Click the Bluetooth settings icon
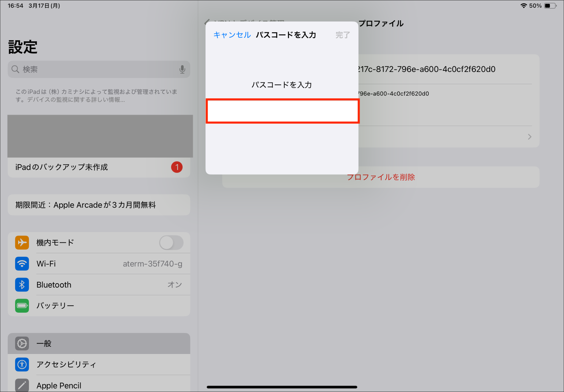This screenshot has width=564, height=392. coord(22,285)
